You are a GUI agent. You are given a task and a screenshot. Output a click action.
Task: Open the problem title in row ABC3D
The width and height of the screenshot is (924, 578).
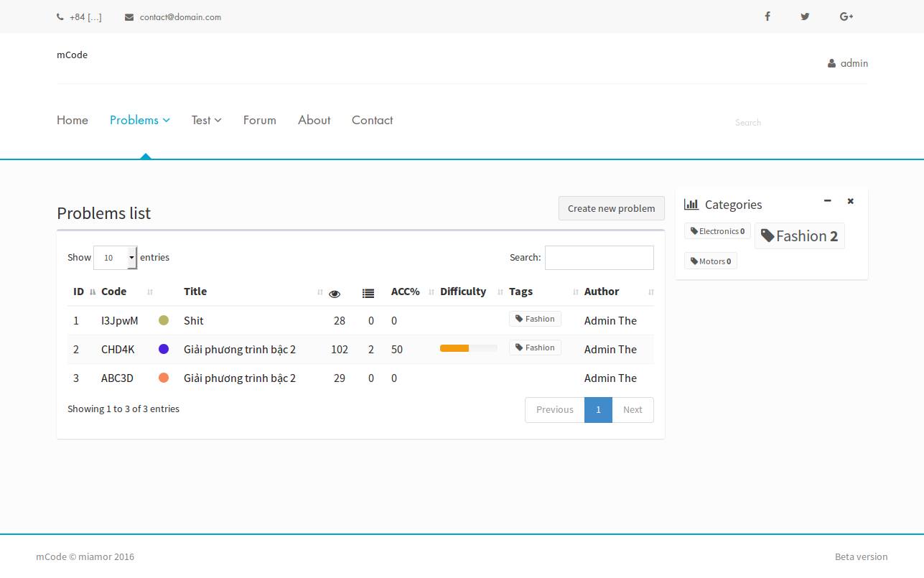click(x=240, y=378)
